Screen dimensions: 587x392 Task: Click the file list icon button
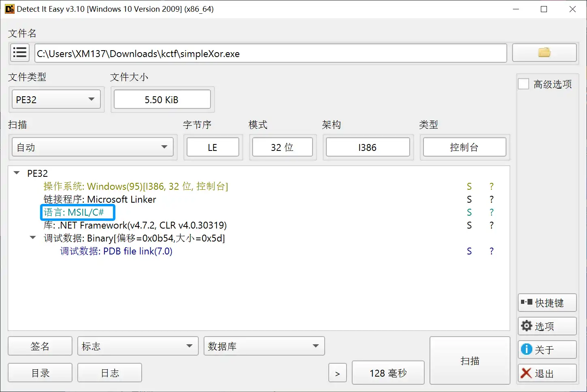[19, 53]
